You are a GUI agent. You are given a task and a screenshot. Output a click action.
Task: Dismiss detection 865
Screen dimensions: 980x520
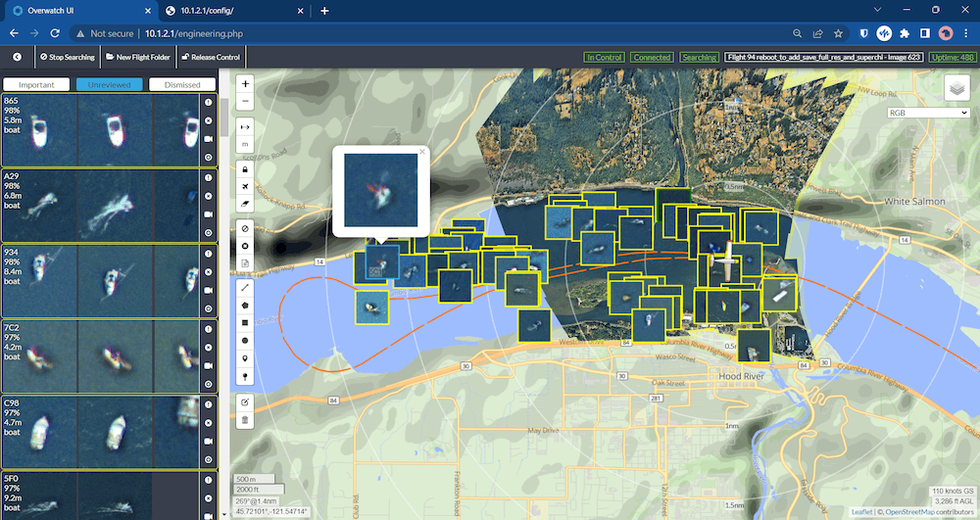click(208, 120)
